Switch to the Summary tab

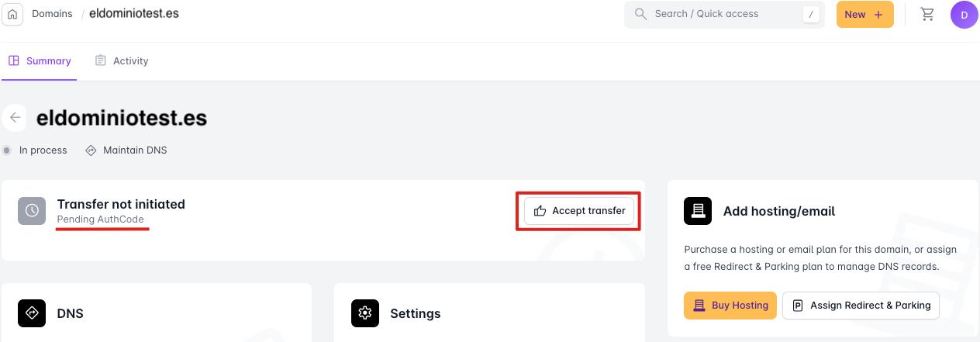[x=40, y=60]
